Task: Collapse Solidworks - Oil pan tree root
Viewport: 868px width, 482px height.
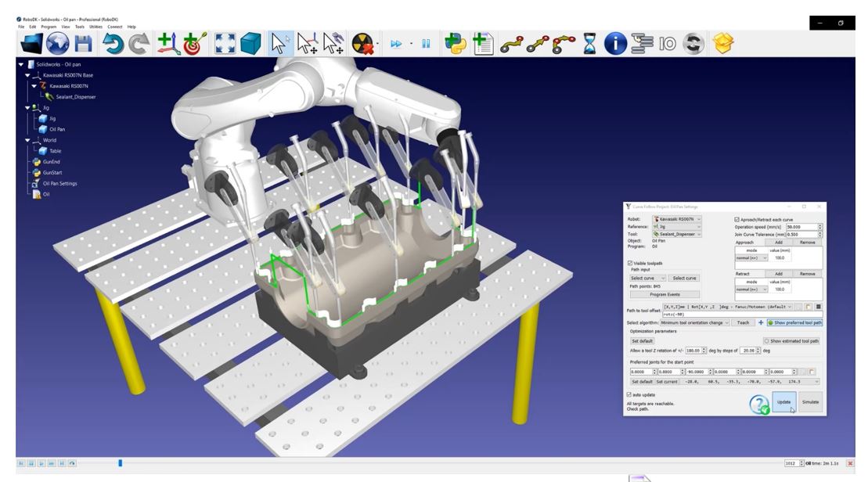Action: point(21,64)
